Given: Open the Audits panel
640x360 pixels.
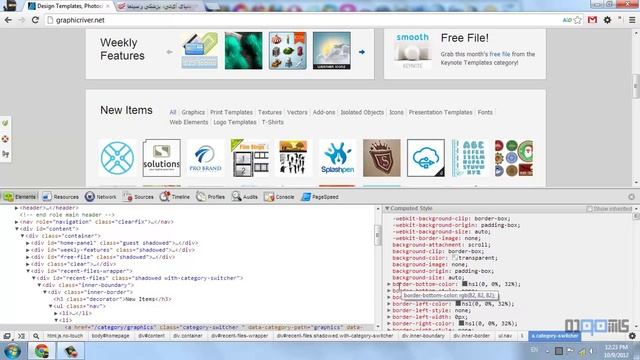Looking at the screenshot, I should coord(245,197).
